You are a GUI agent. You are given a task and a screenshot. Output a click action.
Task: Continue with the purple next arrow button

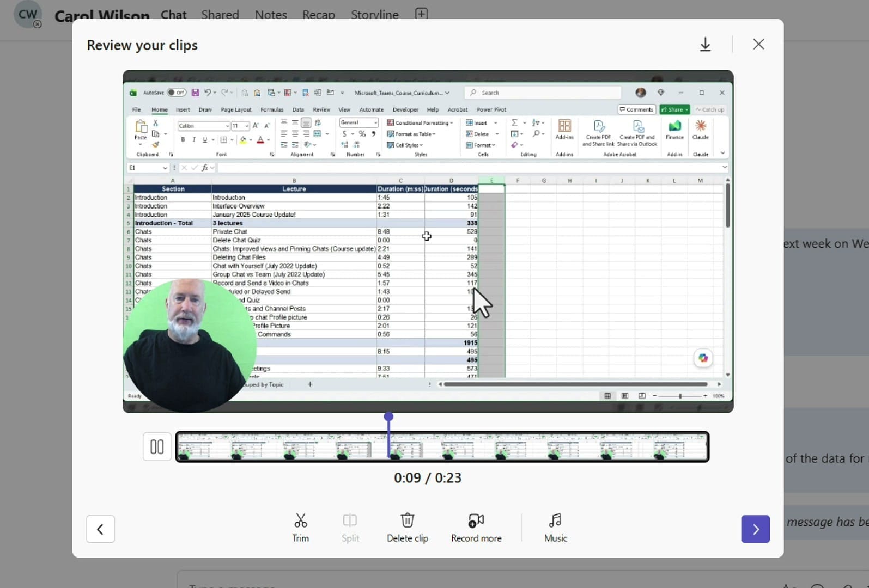click(x=755, y=529)
